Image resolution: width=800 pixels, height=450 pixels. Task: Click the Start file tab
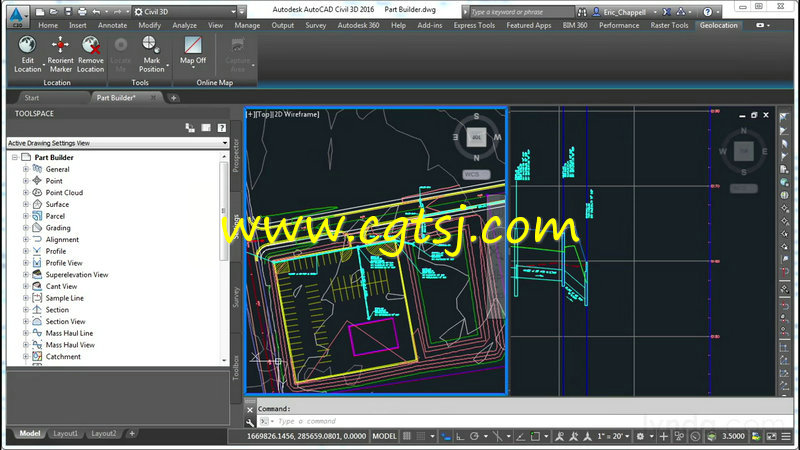32,97
